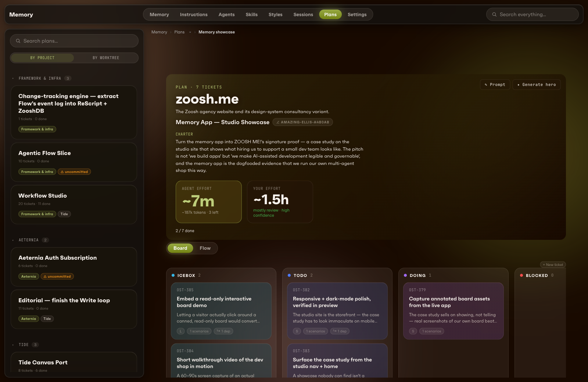The image size is (588, 382).
Task: Click the magnifier icon in Search everything
Action: click(x=494, y=15)
